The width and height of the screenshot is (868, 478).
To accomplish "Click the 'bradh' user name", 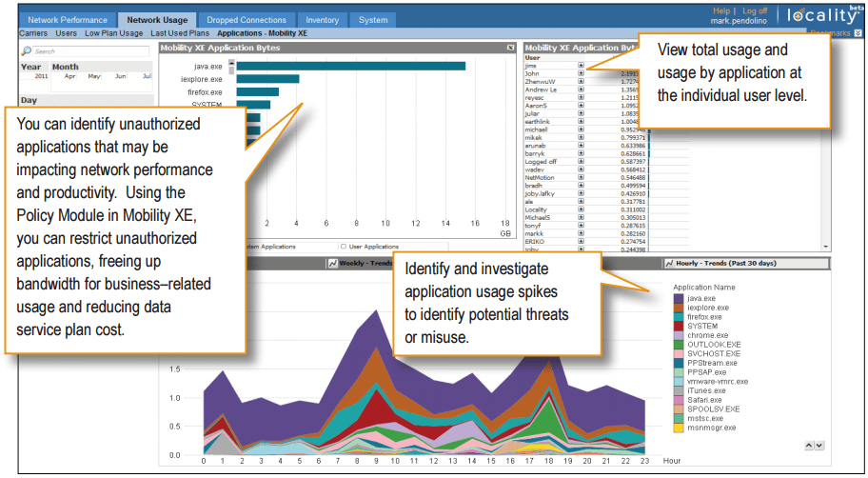I will pyautogui.click(x=534, y=186).
